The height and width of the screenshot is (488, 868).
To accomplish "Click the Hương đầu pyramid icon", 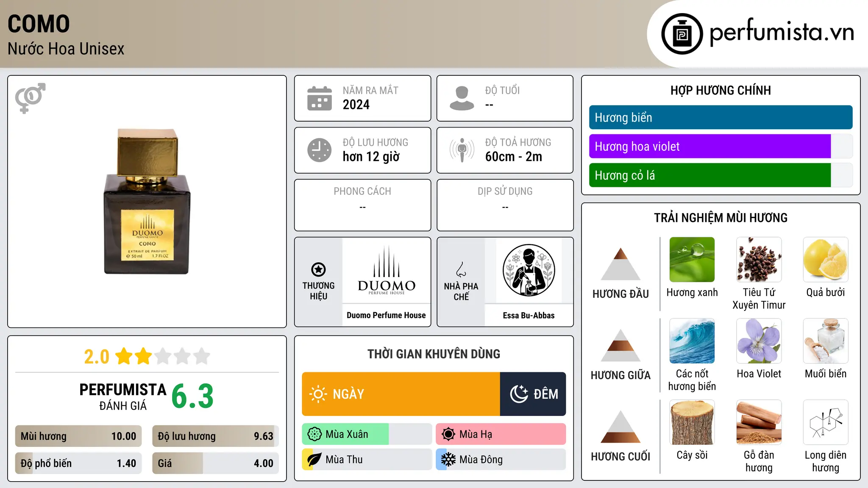I will (620, 264).
